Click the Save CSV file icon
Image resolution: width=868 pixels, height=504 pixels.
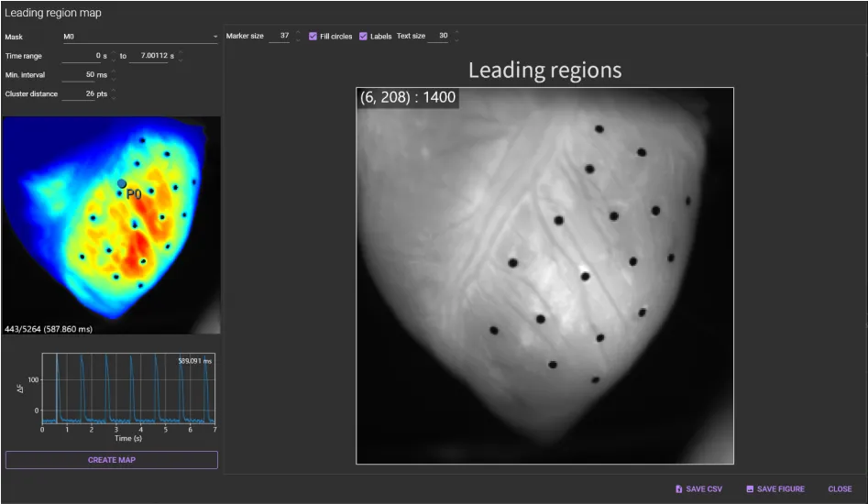pyautogui.click(x=678, y=489)
